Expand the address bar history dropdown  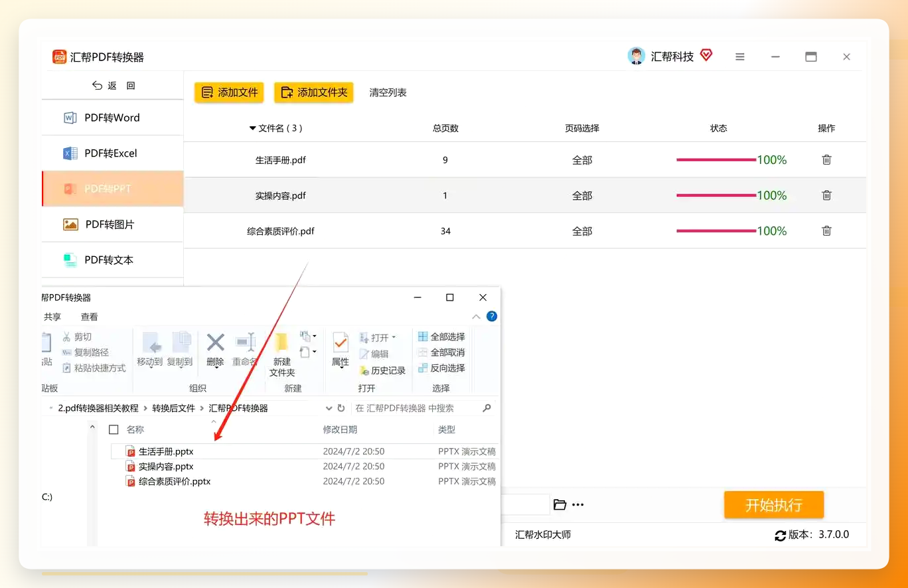pos(329,408)
